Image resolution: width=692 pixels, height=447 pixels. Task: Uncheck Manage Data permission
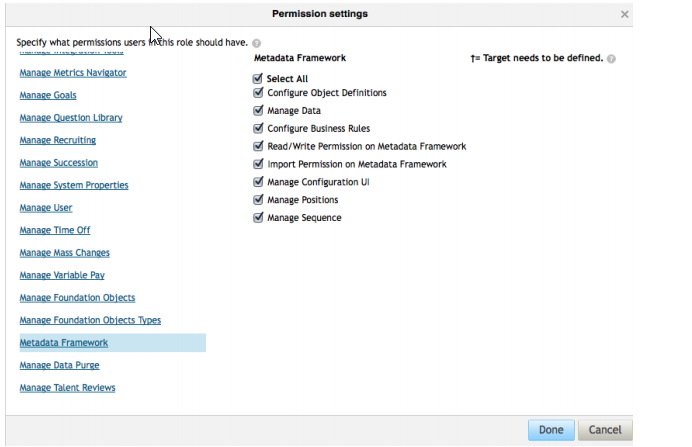[x=258, y=110]
